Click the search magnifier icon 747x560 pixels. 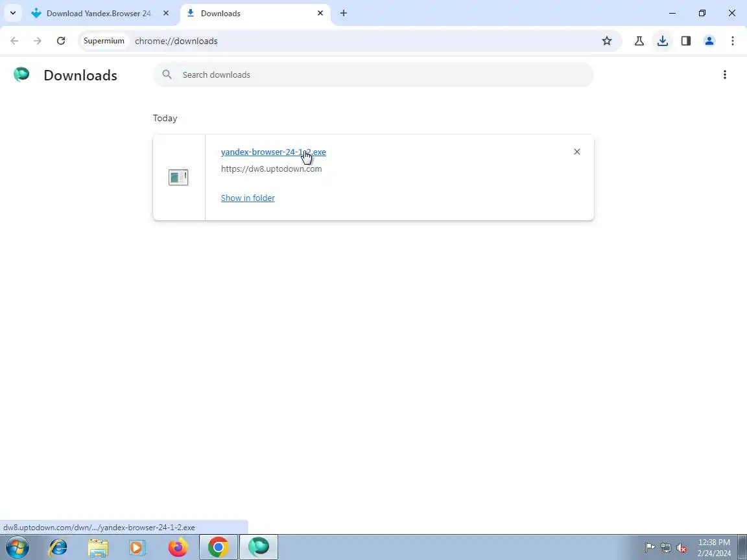coord(167,75)
